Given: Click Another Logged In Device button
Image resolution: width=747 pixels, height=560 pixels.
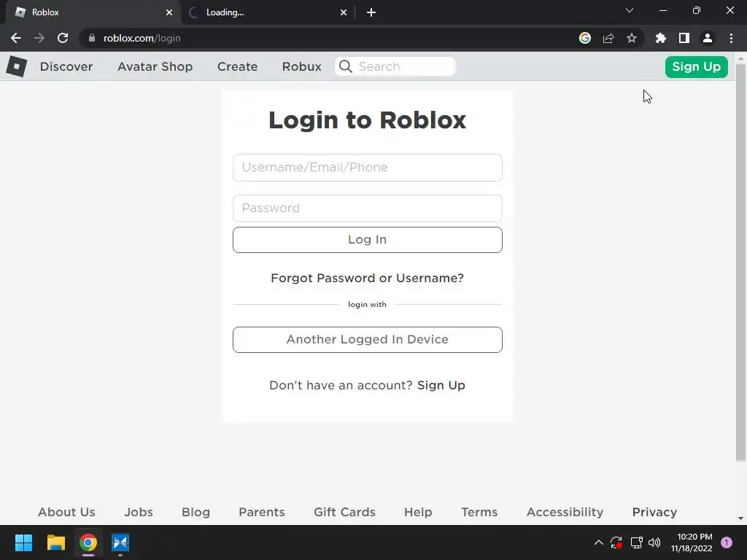Looking at the screenshot, I should 368,340.
